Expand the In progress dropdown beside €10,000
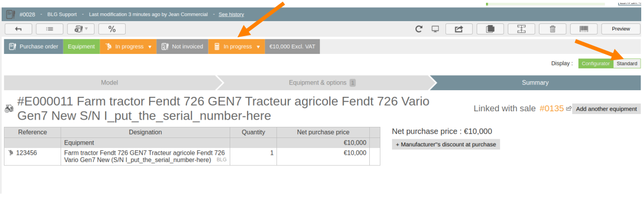Screen dimensions: 644x202 click(236, 46)
